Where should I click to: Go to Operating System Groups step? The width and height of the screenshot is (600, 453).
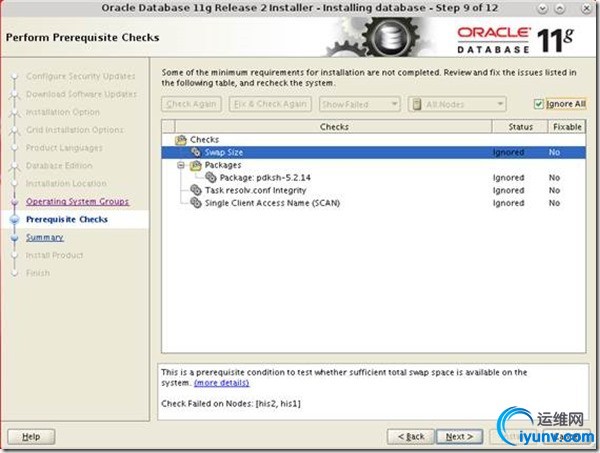tap(77, 201)
